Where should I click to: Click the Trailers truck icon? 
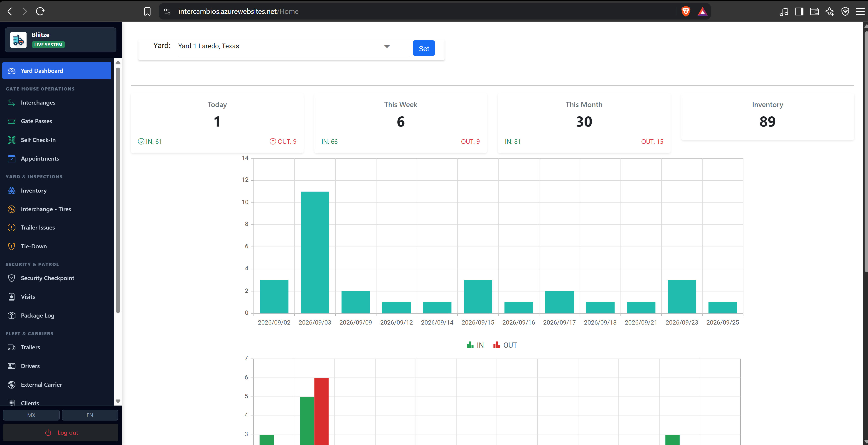(x=11, y=347)
